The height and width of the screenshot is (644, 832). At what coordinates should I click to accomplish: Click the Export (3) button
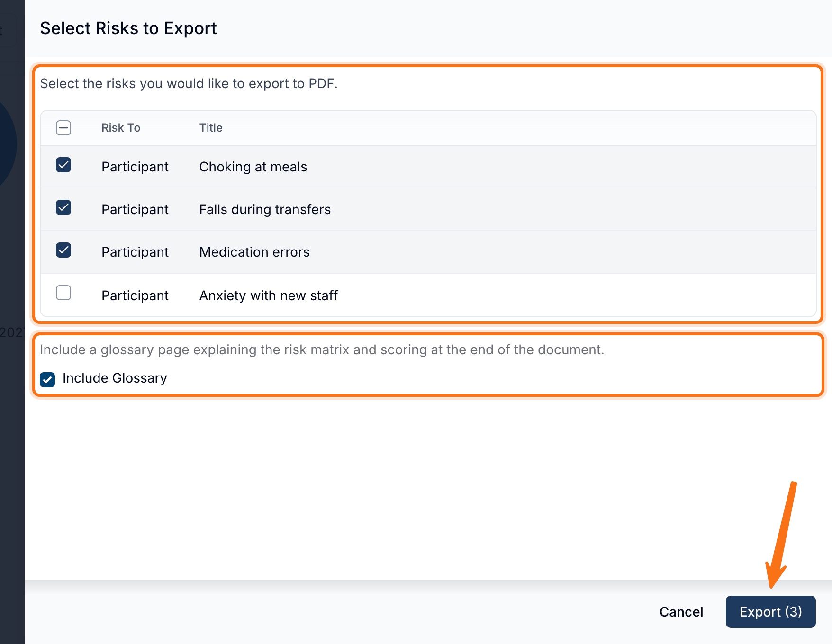(x=770, y=612)
